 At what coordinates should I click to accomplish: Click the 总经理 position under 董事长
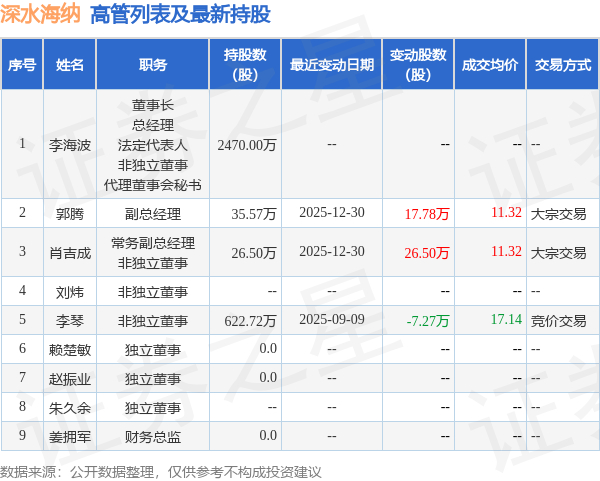tap(153, 125)
